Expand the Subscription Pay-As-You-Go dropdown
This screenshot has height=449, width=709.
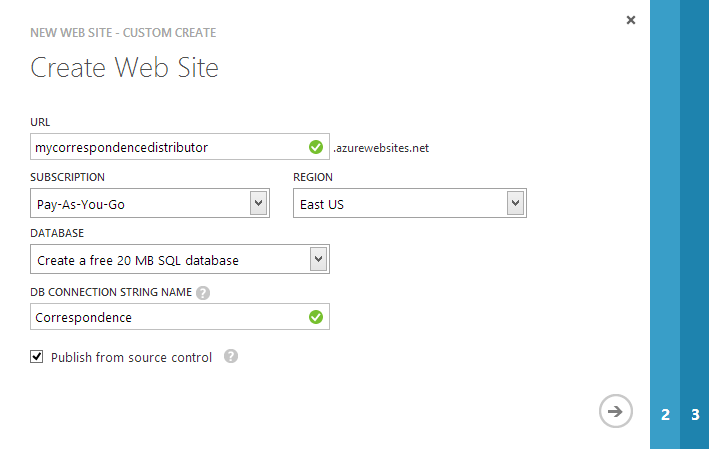258,204
